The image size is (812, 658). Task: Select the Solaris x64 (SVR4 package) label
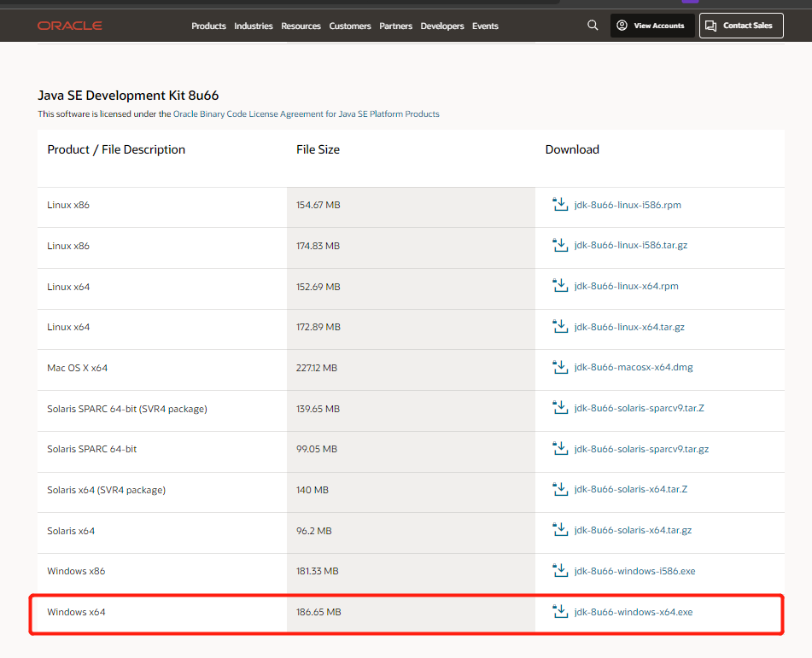[x=106, y=490]
